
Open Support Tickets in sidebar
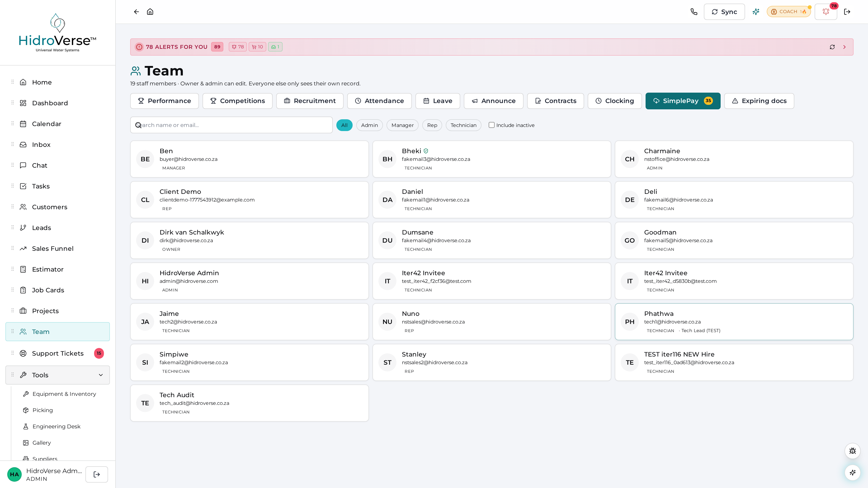pos(58,353)
